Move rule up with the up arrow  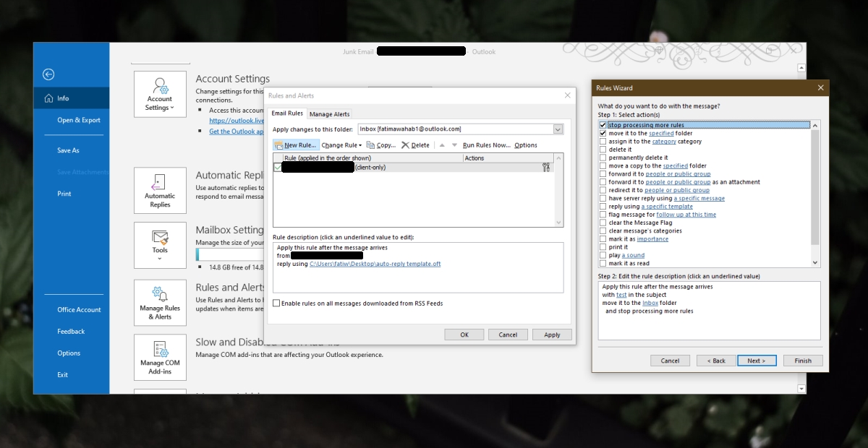coord(441,145)
